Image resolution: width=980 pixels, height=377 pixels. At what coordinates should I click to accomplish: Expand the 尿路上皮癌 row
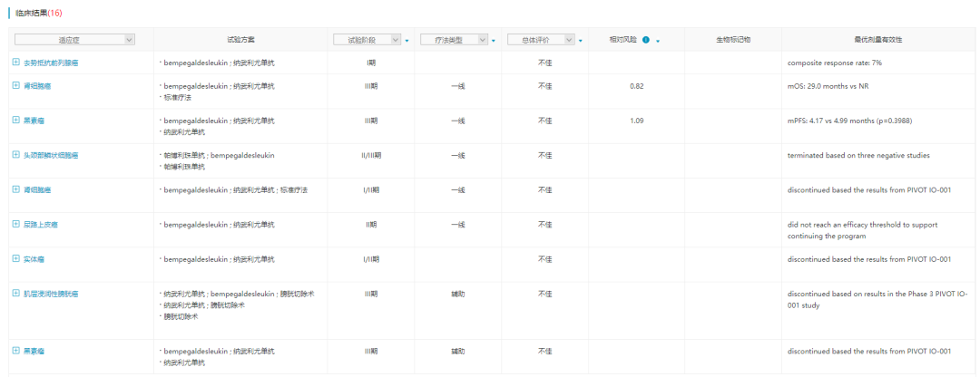click(x=15, y=223)
